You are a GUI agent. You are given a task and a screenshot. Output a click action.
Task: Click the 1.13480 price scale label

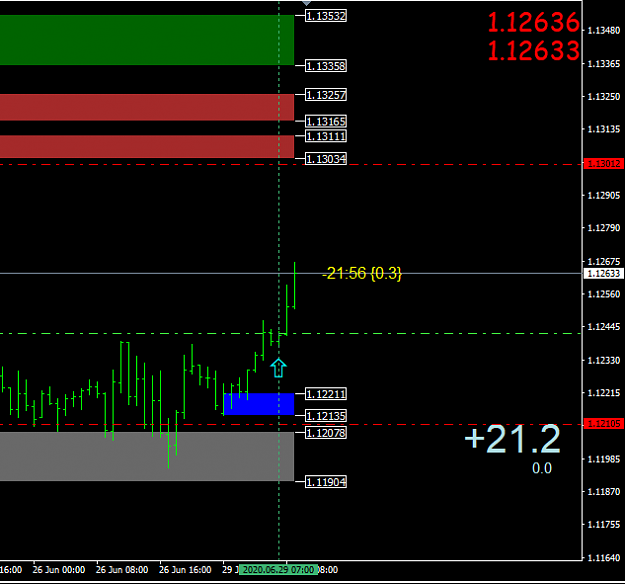604,31
